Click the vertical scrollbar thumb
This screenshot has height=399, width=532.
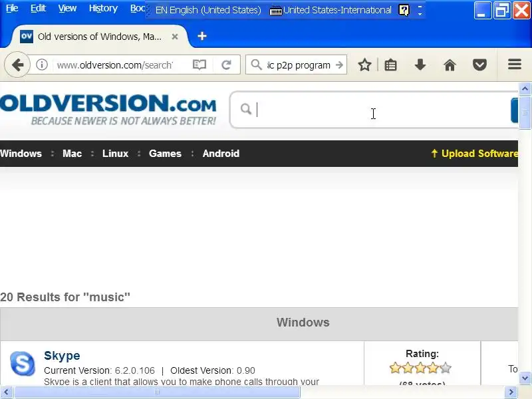pyautogui.click(x=525, y=112)
